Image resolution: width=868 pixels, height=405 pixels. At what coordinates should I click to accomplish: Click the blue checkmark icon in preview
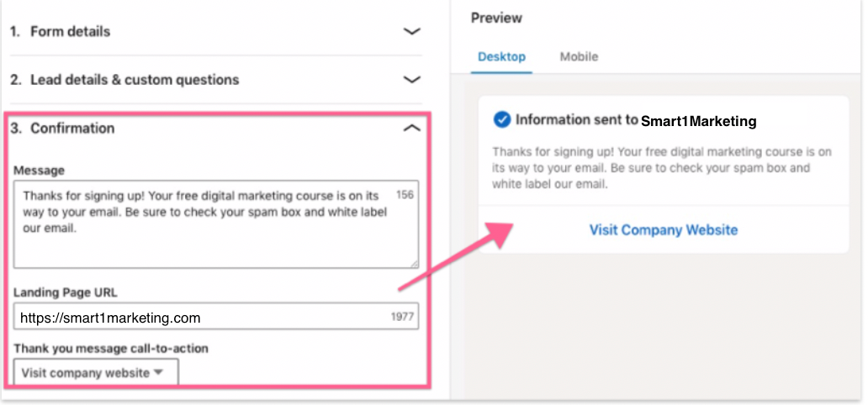pos(502,120)
